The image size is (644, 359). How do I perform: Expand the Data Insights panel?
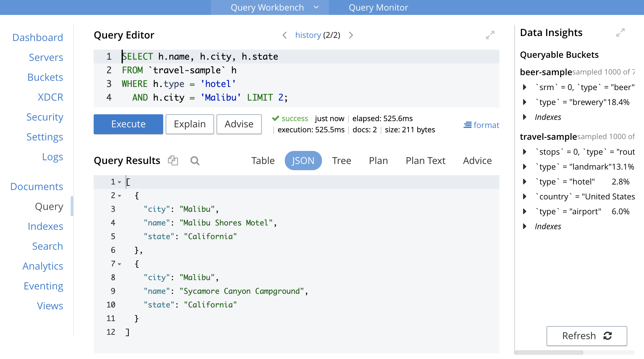tap(620, 33)
